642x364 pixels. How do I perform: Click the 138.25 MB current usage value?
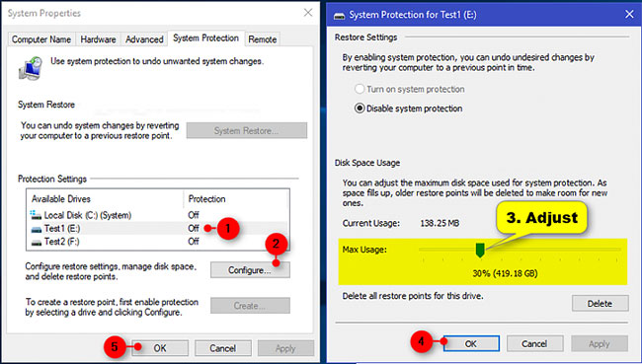coord(440,223)
